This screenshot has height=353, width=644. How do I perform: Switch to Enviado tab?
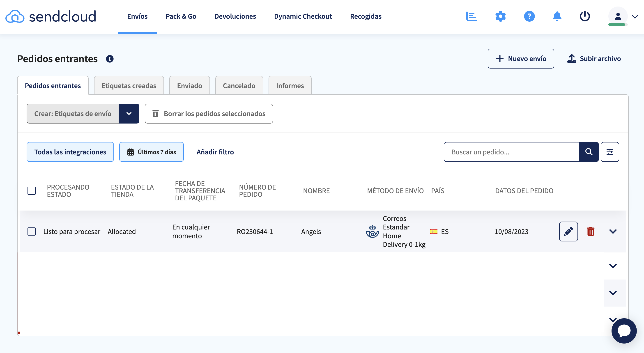pyautogui.click(x=189, y=85)
